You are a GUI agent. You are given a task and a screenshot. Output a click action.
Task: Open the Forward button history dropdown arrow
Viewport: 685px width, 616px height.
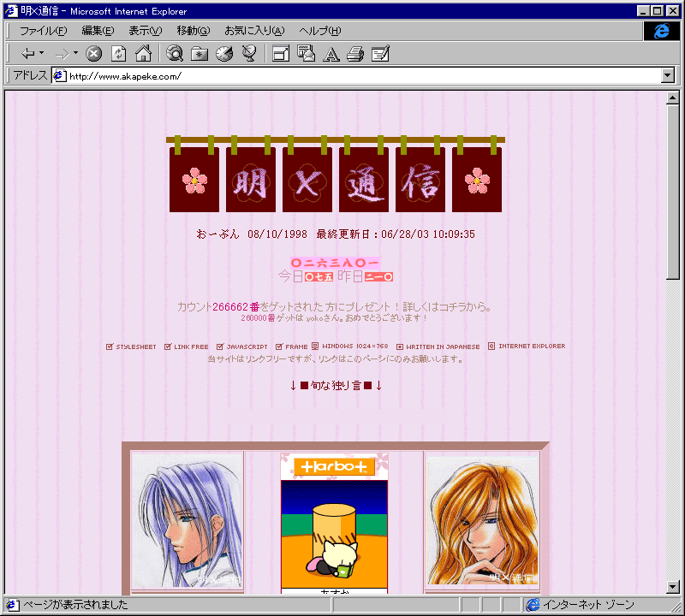pyautogui.click(x=75, y=53)
